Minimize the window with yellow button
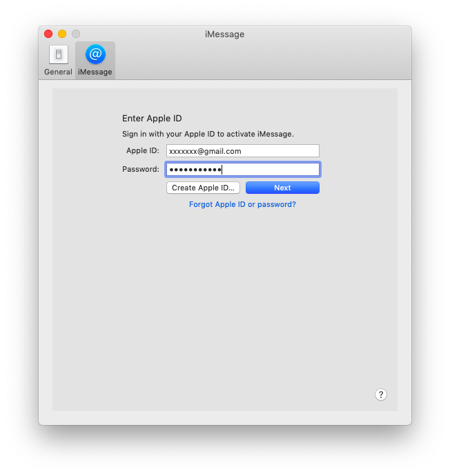 62,34
